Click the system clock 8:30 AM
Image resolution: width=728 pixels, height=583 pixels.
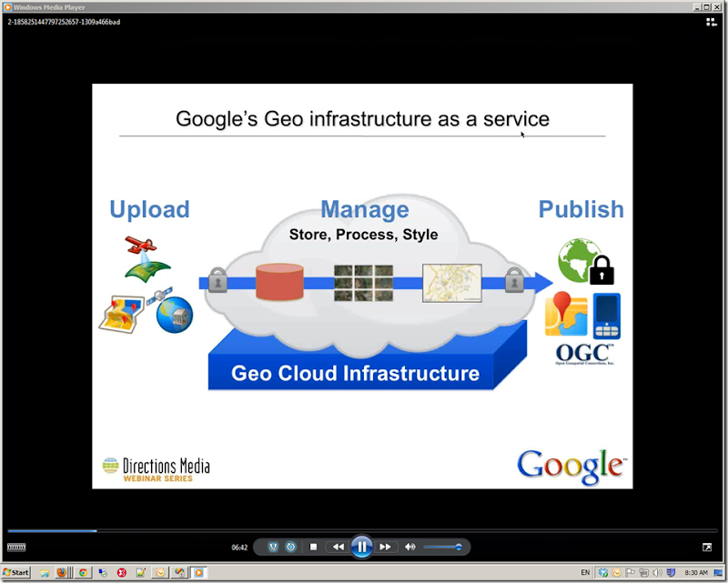click(x=696, y=573)
